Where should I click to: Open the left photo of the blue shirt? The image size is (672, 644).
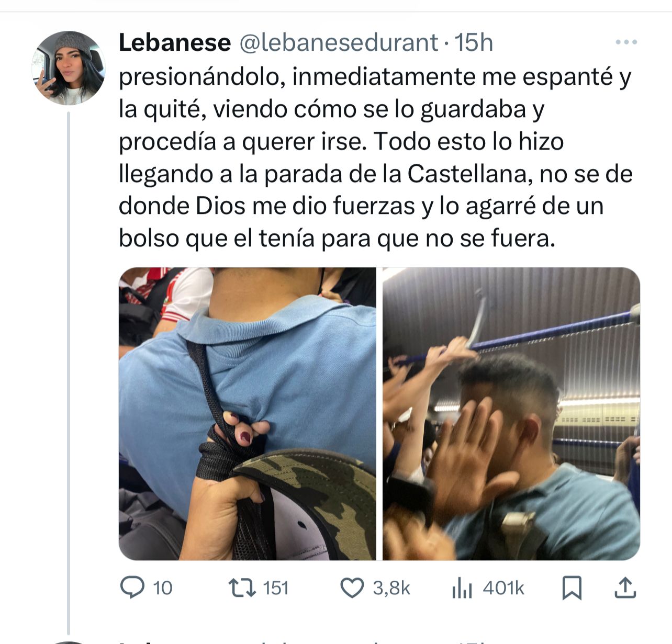coord(248,414)
